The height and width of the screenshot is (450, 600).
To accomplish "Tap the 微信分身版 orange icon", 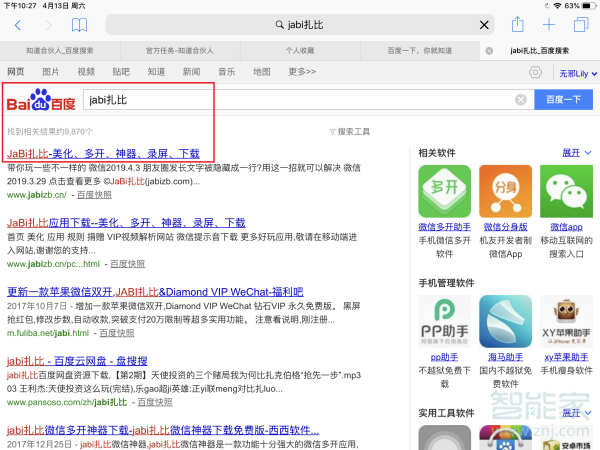I will 505,191.
